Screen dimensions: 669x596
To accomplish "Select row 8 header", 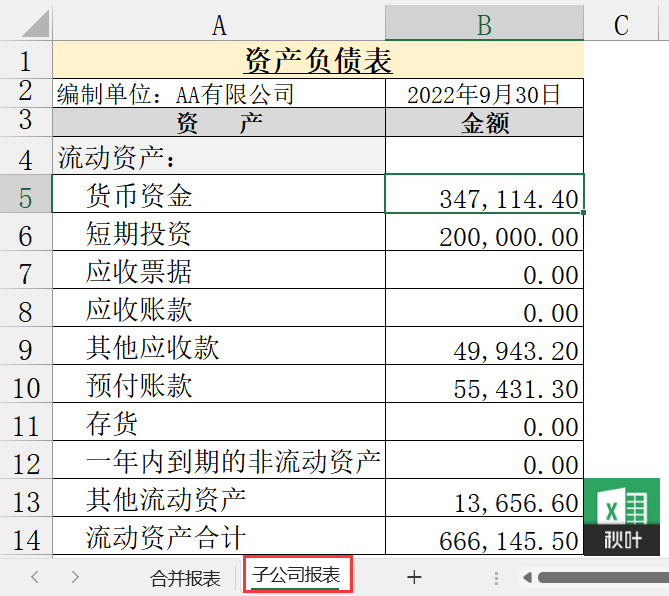I will tap(26, 308).
